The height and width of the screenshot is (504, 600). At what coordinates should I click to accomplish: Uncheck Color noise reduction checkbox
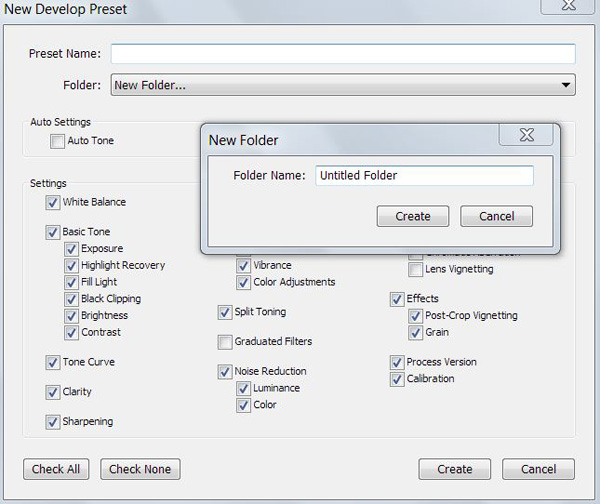[x=244, y=405]
